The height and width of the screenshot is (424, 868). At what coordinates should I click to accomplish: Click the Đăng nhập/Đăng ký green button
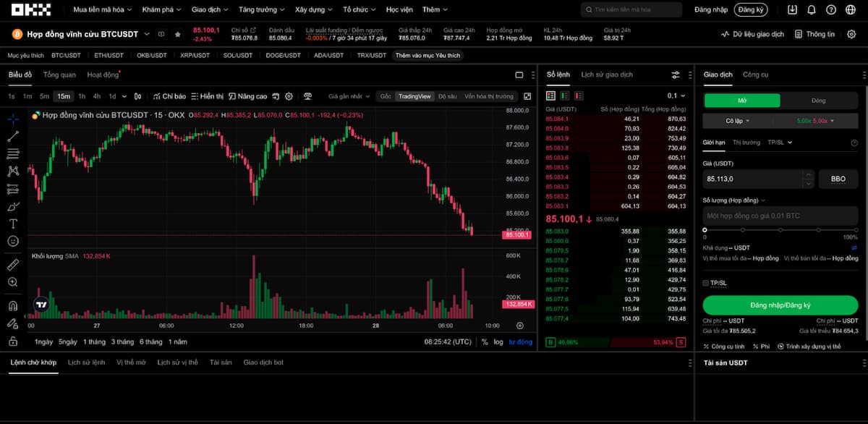[x=780, y=305]
